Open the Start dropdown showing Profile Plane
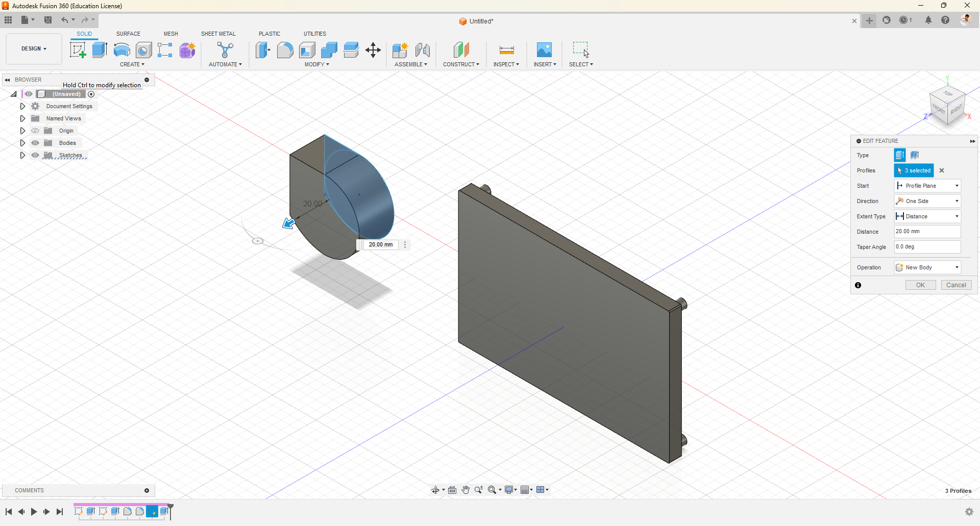Screen dimensions: 980x526 [927, 186]
